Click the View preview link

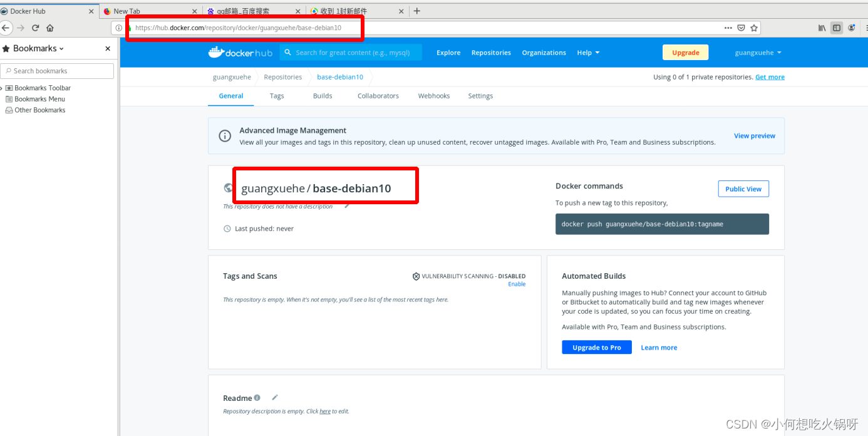[x=755, y=136]
